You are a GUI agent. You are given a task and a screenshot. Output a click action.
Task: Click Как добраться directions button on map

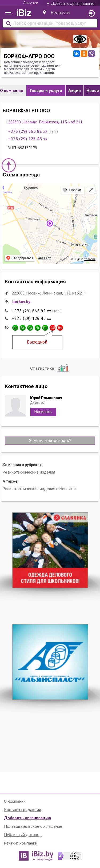click(19, 258)
